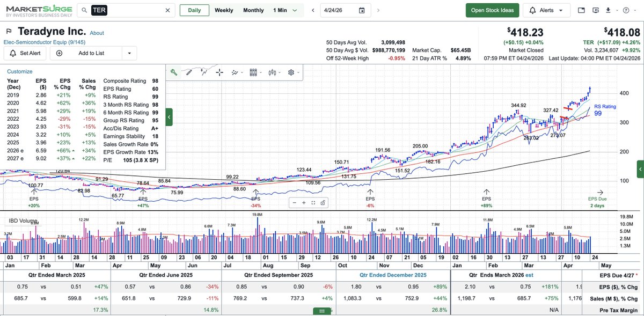This screenshot has width=644, height=316.
Task: Click Add to List button
Action: tap(86, 53)
